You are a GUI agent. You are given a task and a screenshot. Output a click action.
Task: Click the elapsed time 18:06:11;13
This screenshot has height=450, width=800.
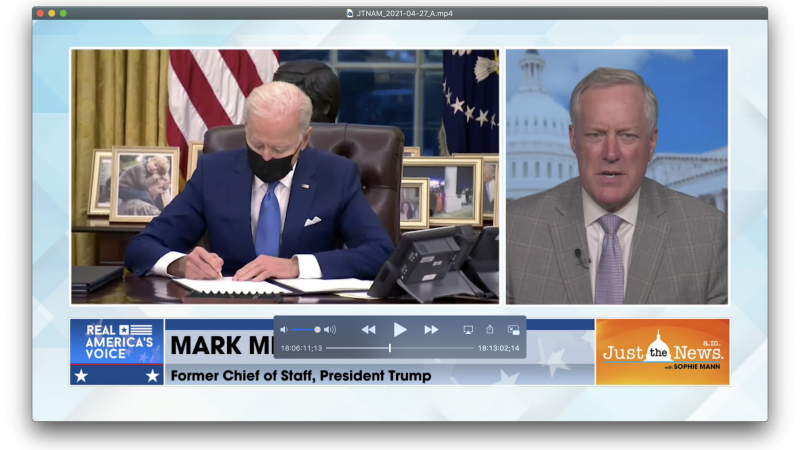tap(302, 348)
